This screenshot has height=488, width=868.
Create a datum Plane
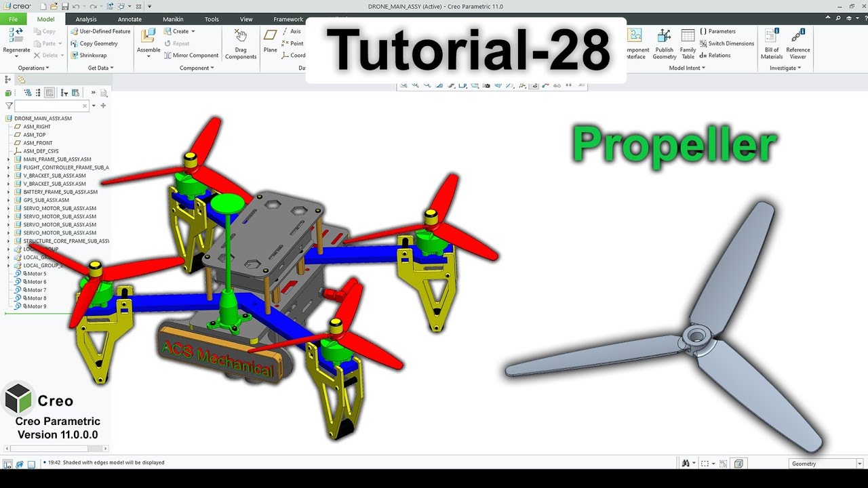(271, 41)
